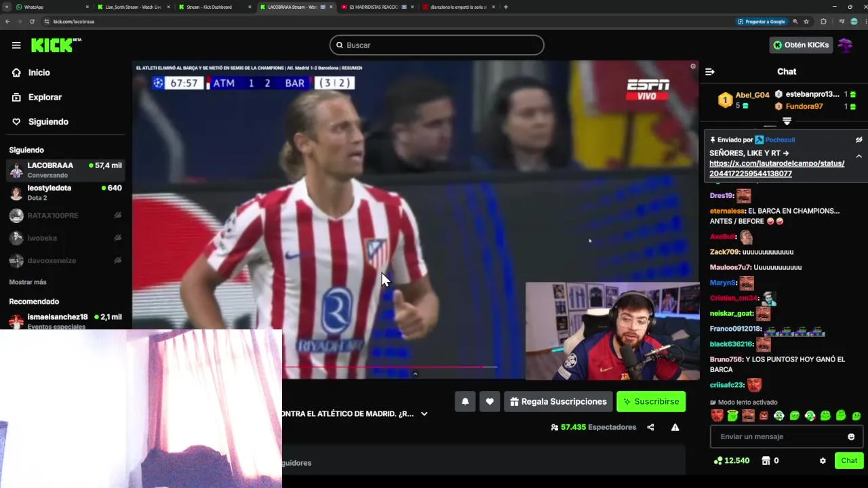Open emoji picker in message box
This screenshot has height=488, width=868.
pos(851,436)
